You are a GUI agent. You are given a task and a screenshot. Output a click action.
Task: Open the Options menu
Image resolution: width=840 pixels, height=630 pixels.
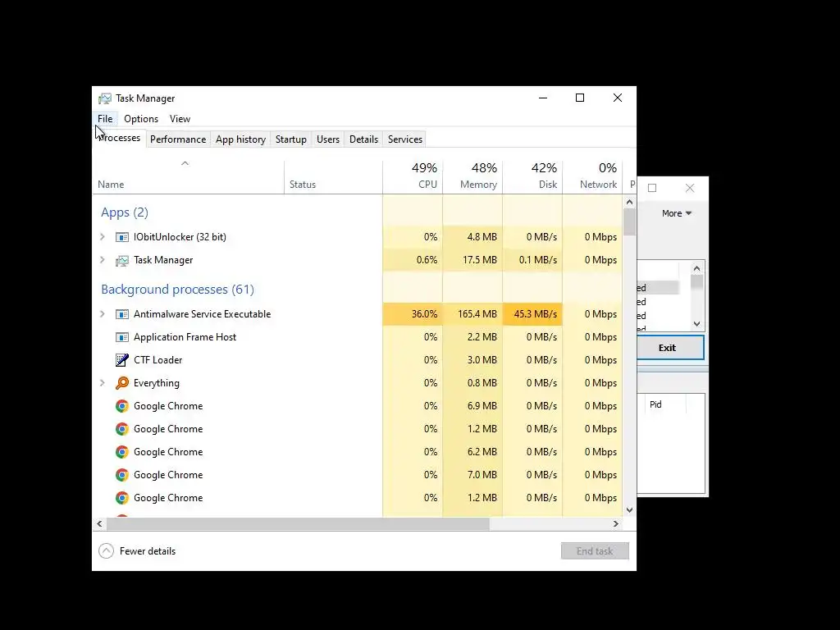[141, 119]
